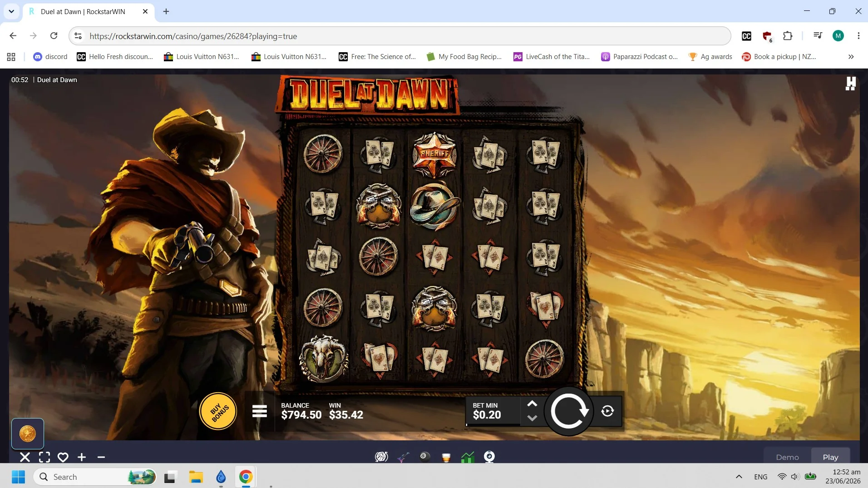Open the My Food Bag Recipes bookmark
The image size is (868, 488).
(x=464, y=57)
